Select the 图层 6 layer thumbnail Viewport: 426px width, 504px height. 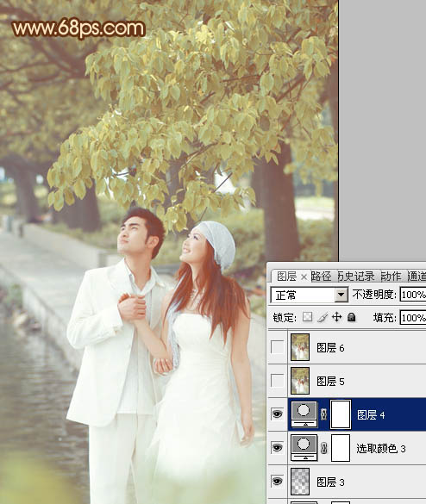300,347
